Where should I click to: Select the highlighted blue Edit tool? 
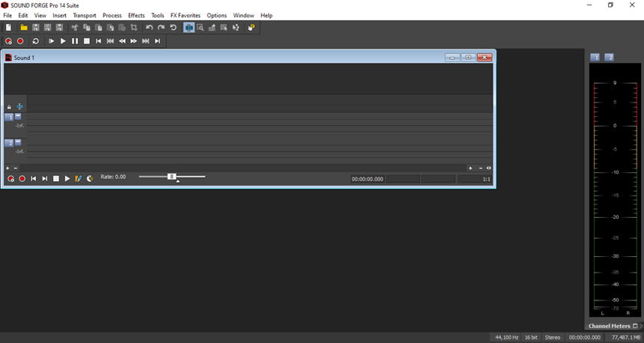pos(189,28)
